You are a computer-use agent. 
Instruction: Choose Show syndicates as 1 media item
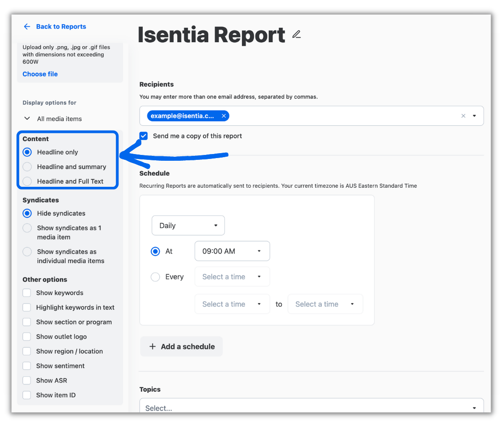(x=27, y=228)
